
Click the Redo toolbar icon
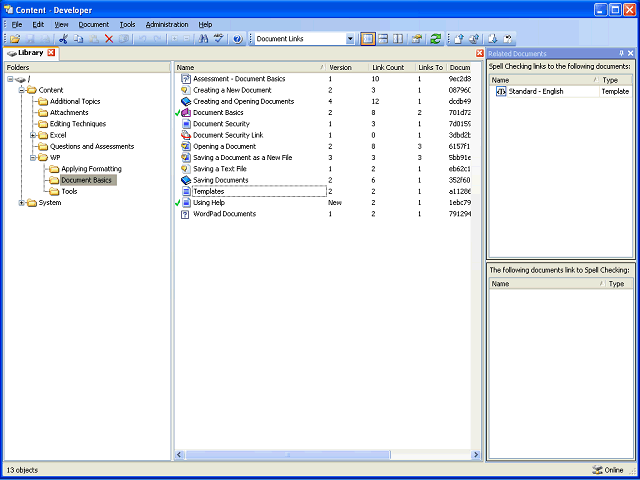(157, 39)
